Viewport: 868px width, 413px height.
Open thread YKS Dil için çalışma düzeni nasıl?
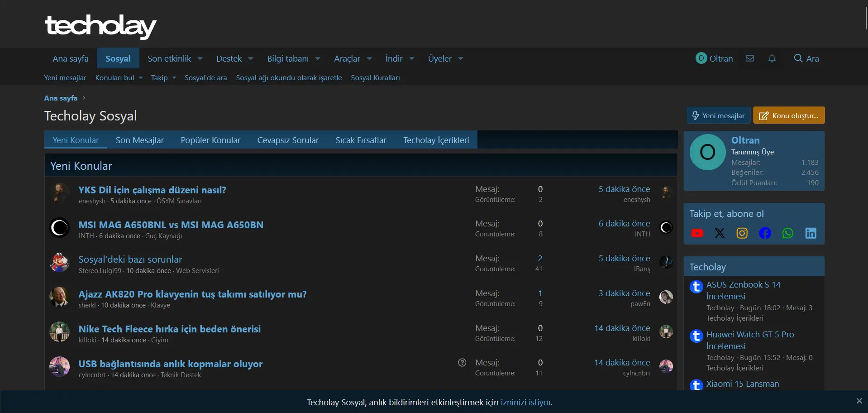coord(153,190)
